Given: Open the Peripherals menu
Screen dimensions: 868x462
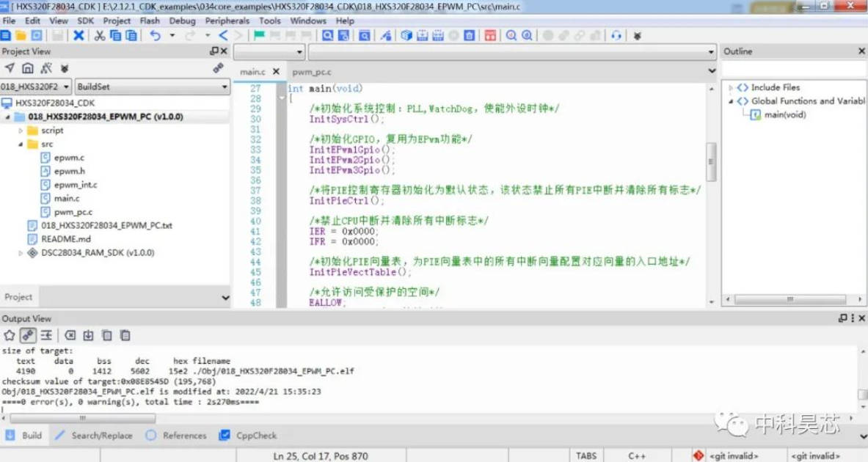Looking at the screenshot, I should (227, 21).
